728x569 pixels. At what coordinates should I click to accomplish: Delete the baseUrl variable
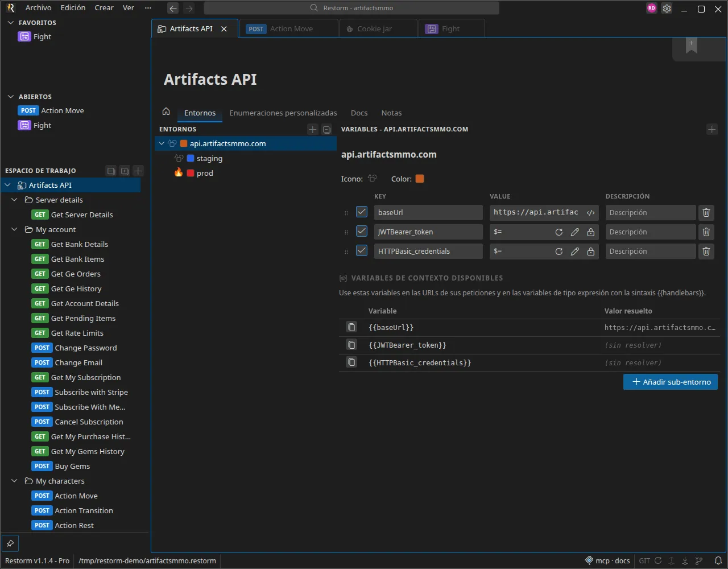coord(706,213)
